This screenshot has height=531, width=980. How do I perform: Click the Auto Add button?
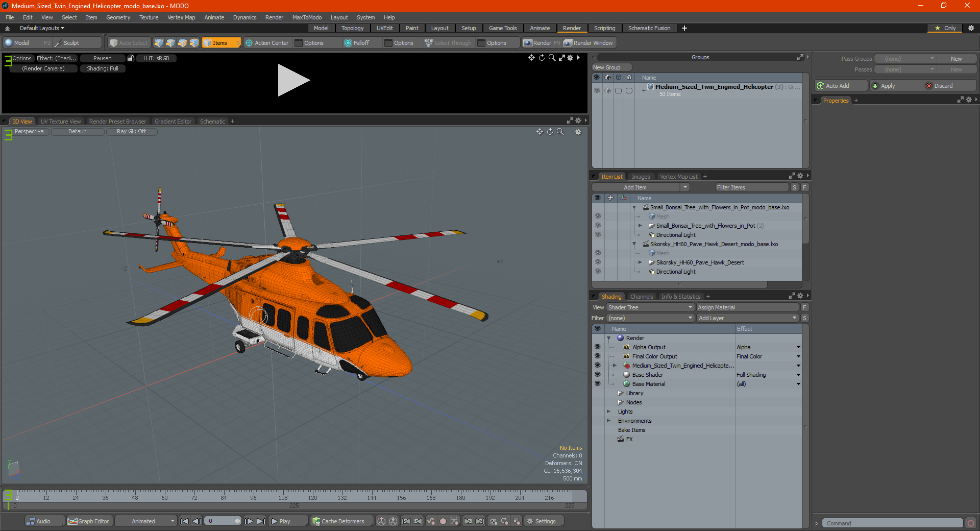[841, 86]
